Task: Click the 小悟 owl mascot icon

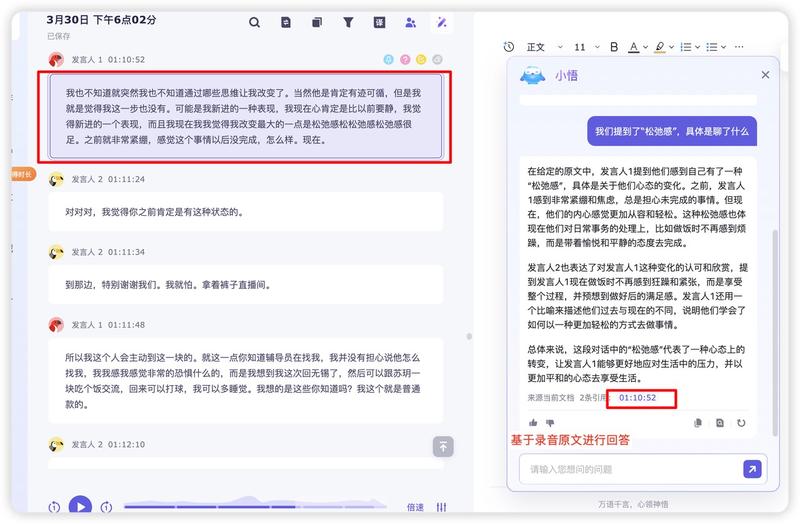Action: (533, 76)
